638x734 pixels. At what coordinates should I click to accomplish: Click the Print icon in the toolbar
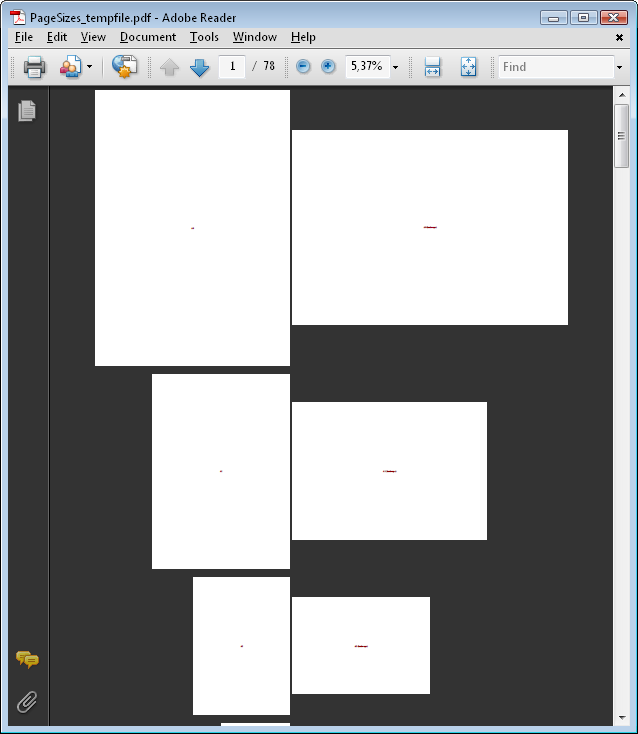point(34,67)
